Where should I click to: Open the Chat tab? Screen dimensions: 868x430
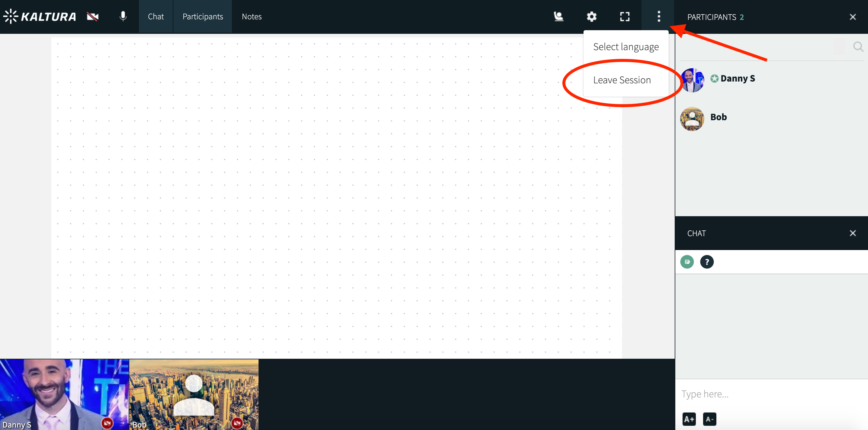(156, 17)
